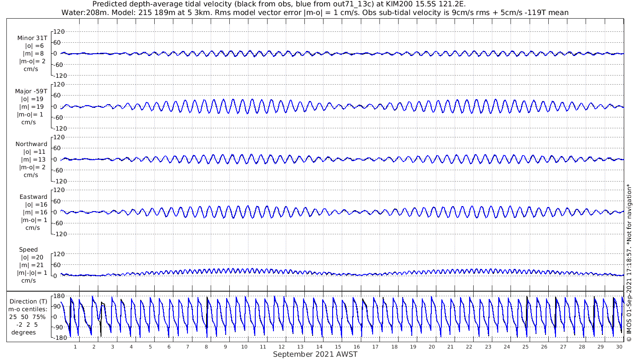Click '25 50 75%' centile header text
The width and height of the screenshot is (637, 364).
click(x=28, y=317)
